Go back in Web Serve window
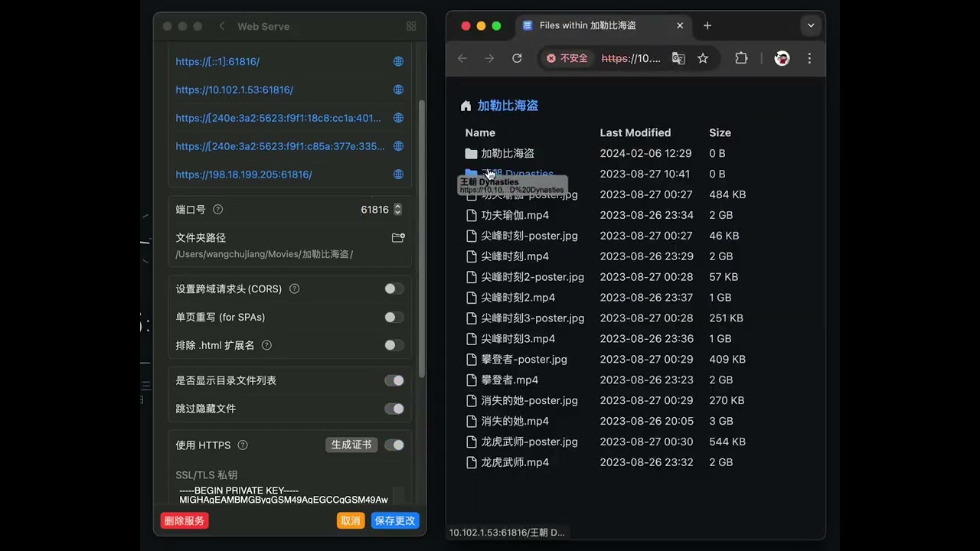The image size is (980, 551). pos(222,26)
